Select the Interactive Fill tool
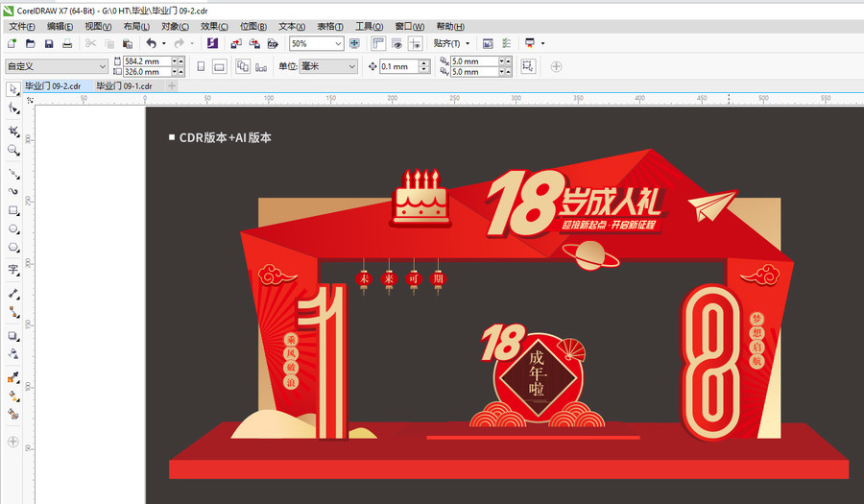The image size is (864, 504). point(13,396)
